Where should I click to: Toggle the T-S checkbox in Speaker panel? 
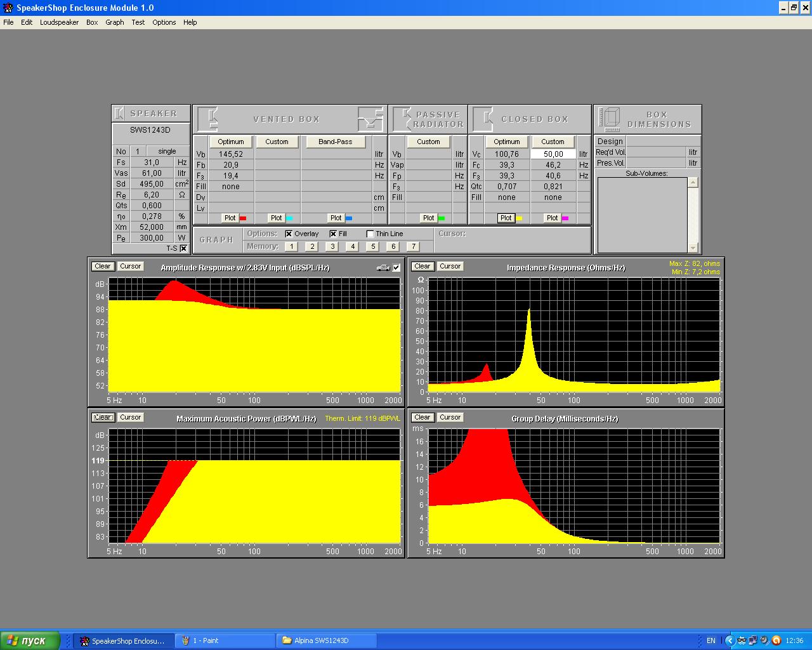[x=183, y=248]
